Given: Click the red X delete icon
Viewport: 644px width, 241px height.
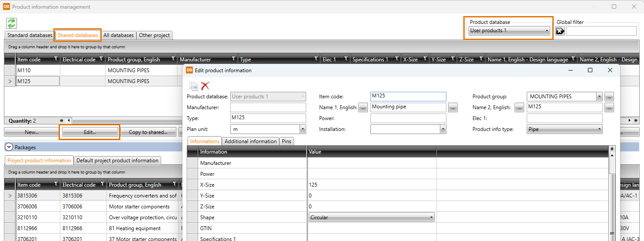Looking at the screenshot, I should pyautogui.click(x=205, y=86).
